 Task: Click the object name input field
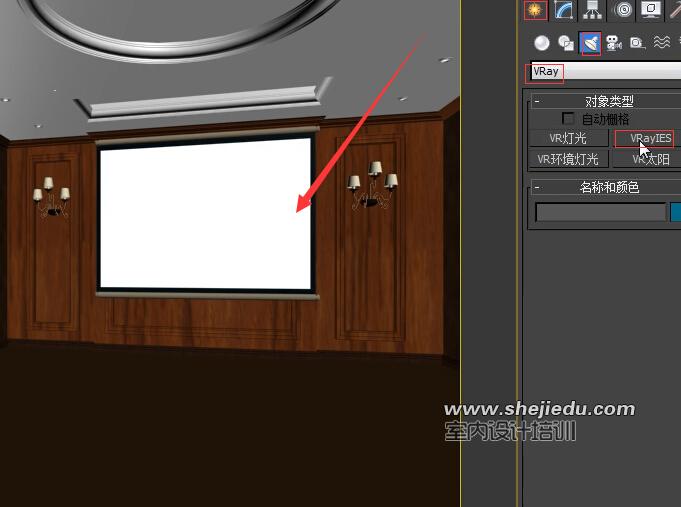[600, 212]
